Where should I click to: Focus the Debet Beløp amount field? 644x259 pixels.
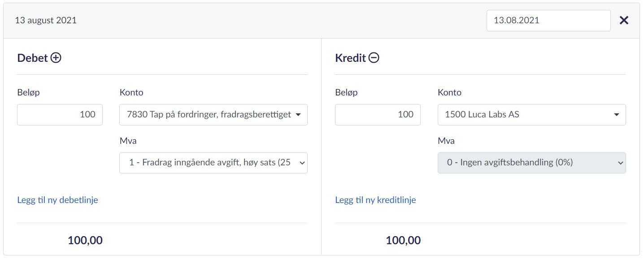pos(60,115)
